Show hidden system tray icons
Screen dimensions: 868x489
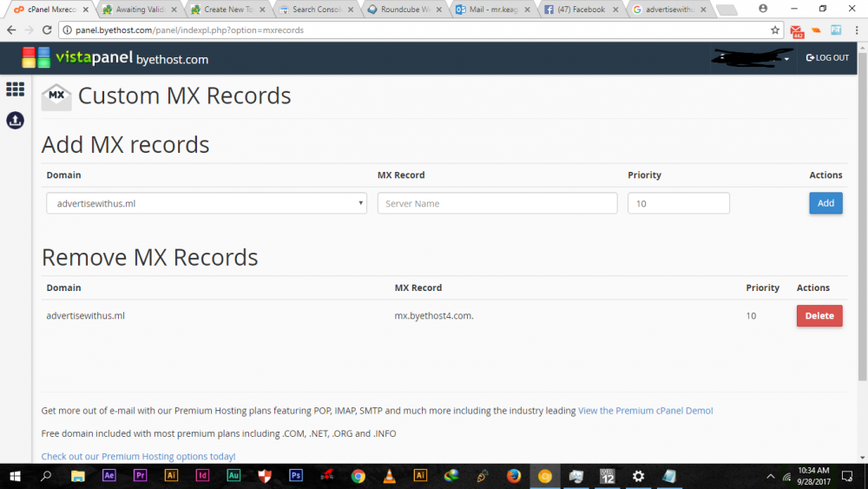770,476
